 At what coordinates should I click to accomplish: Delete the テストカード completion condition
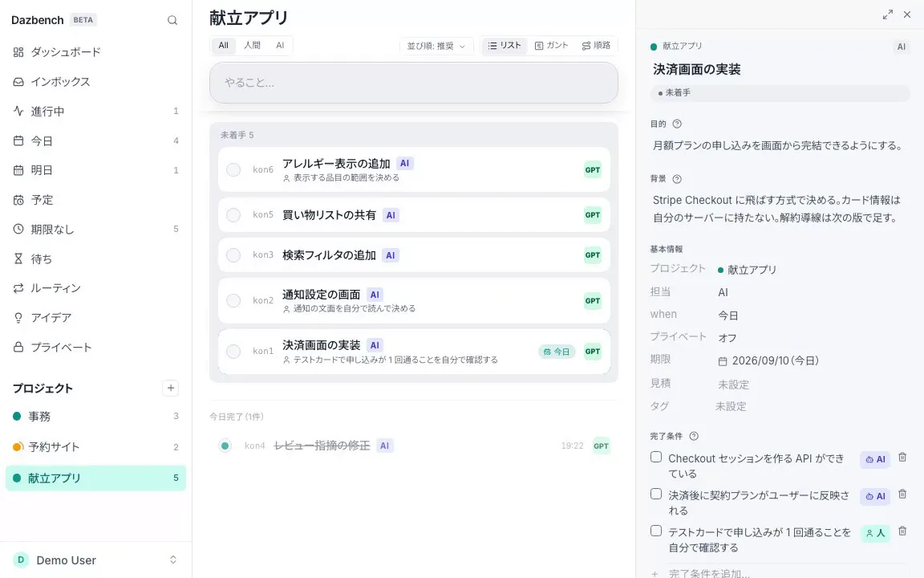(902, 531)
